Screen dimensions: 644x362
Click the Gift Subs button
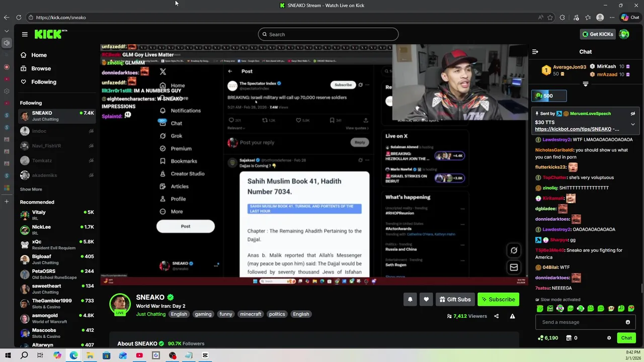[x=455, y=299]
